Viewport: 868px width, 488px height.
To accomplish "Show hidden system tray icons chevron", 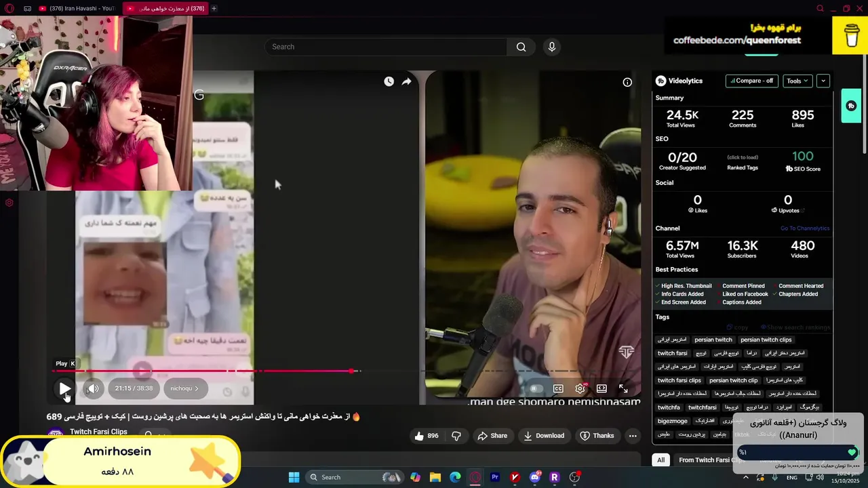I will 746,477.
